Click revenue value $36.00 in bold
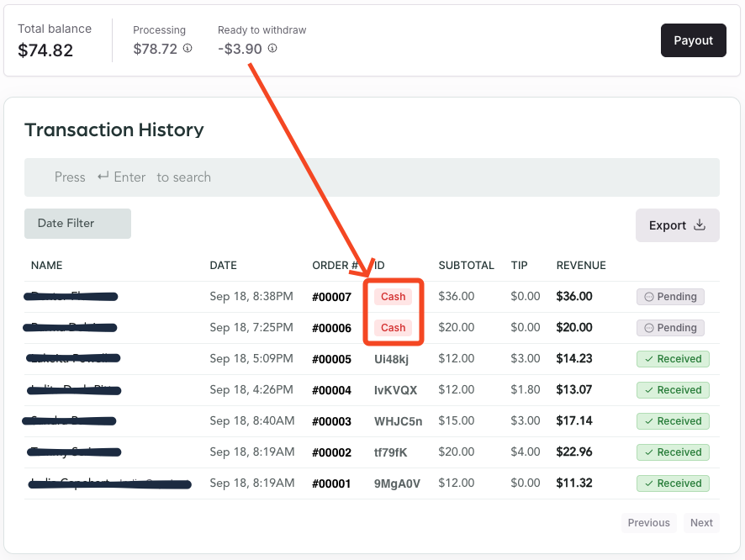 pos(574,296)
